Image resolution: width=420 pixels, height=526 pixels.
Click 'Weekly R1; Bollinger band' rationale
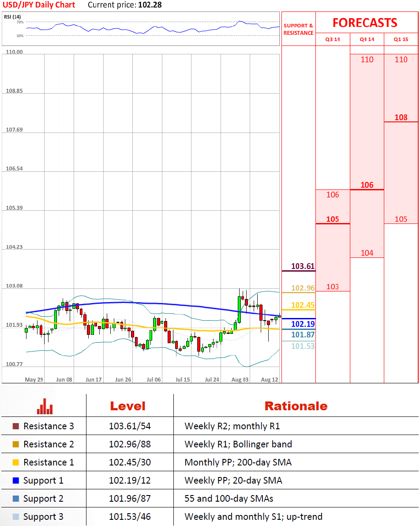[238, 444]
